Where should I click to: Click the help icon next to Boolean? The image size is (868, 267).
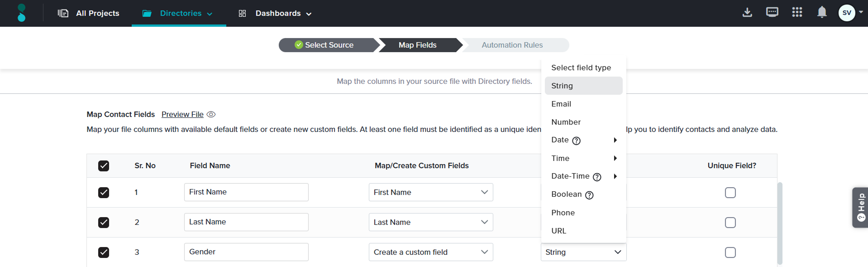click(589, 195)
